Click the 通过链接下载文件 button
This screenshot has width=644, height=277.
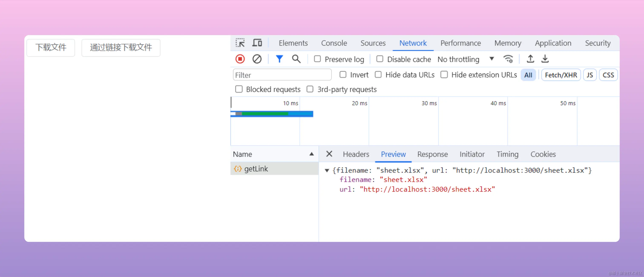tap(121, 47)
